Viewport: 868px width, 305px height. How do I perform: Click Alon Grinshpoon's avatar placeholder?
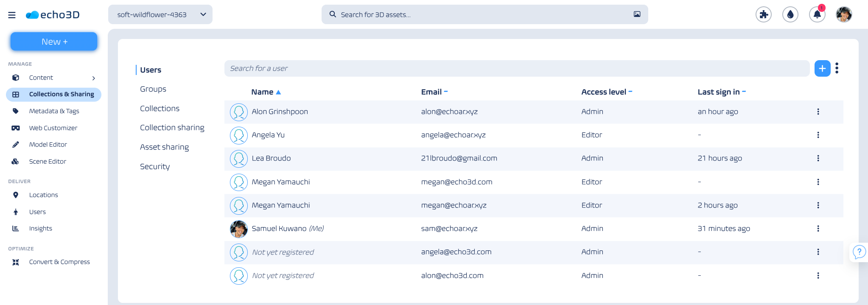pos(239,112)
